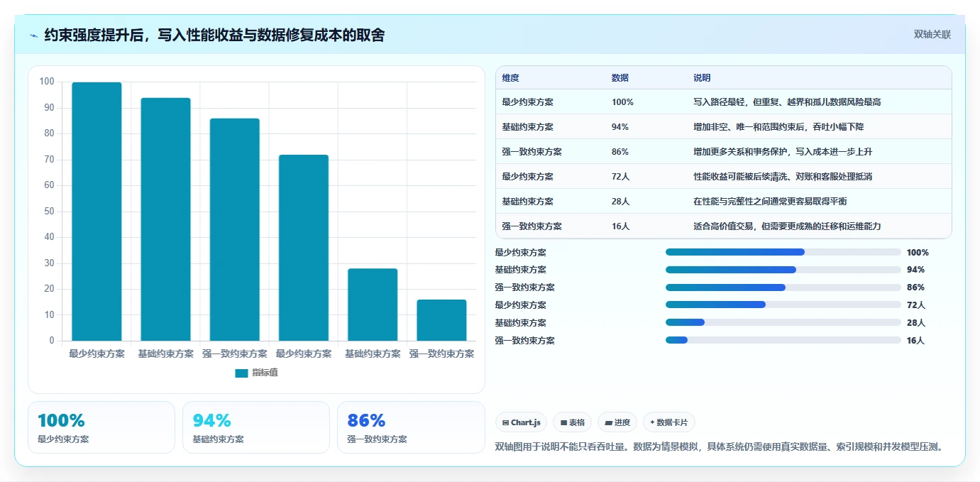Image resolution: width=980 pixels, height=482 pixels.
Task: Select the chart bar with value 28
Action: [373, 305]
